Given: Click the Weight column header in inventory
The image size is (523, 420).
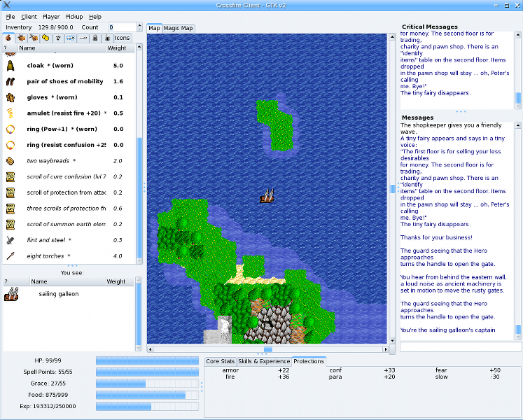Looking at the screenshot, I should pyautogui.click(x=117, y=48).
